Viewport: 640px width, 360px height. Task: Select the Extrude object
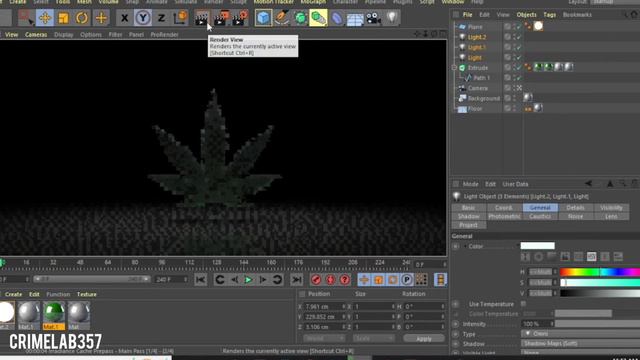[478, 68]
